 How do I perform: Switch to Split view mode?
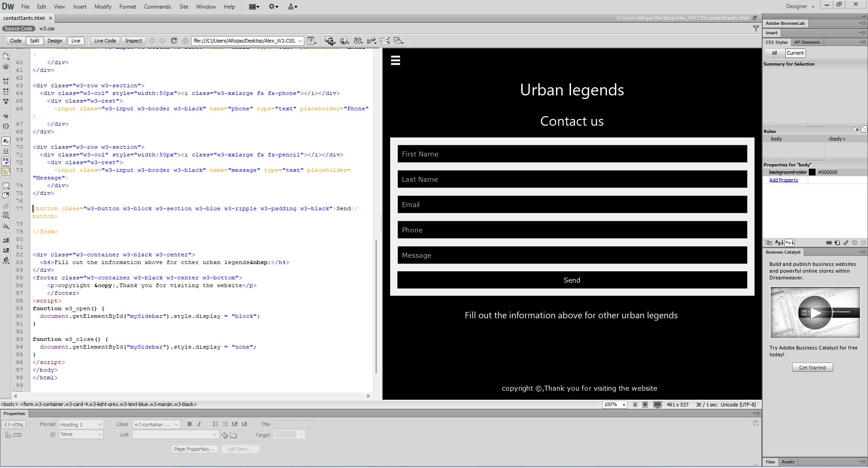click(34, 41)
